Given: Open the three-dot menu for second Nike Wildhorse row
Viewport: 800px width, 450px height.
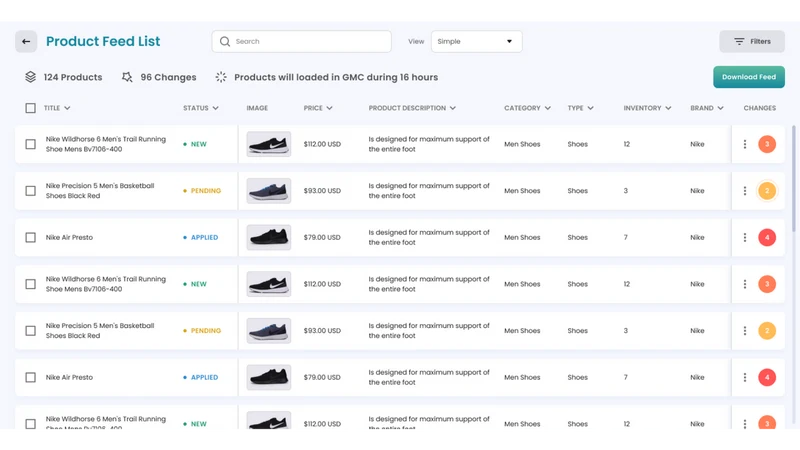Looking at the screenshot, I should pos(745,284).
